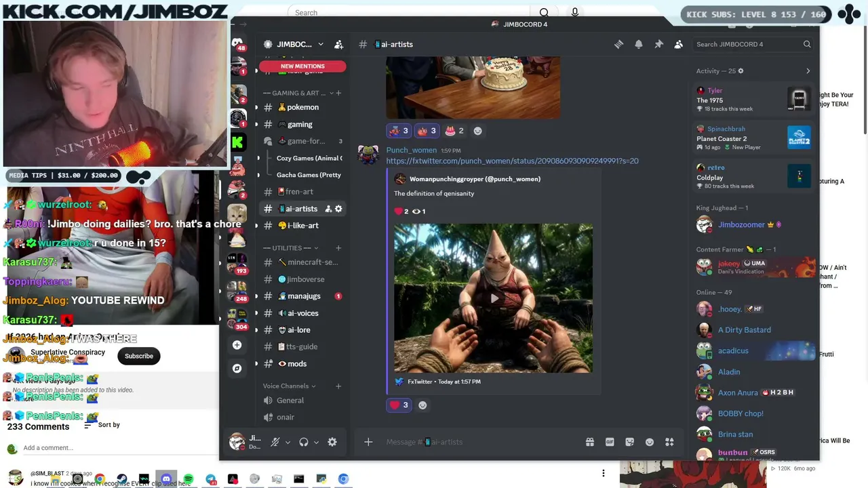Viewport: 868px width, 488px height.
Task: Toggle the birthday cake reaction showing 2
Action: click(x=454, y=131)
